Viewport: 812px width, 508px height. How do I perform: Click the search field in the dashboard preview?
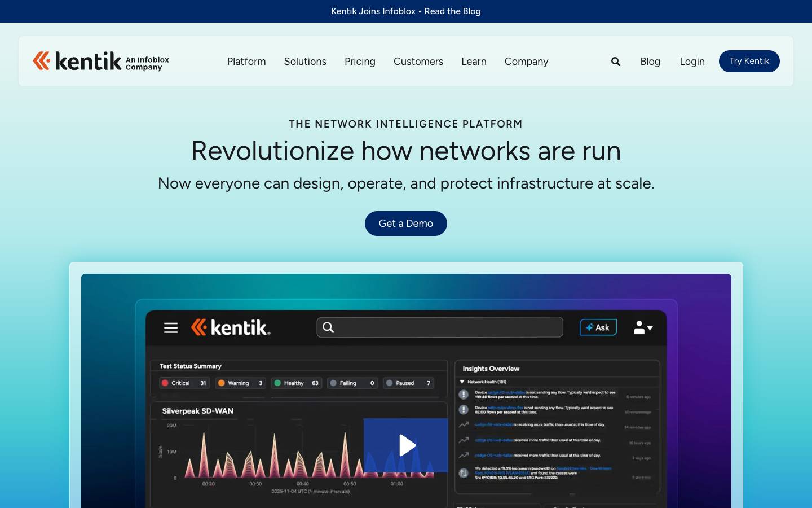click(x=440, y=327)
